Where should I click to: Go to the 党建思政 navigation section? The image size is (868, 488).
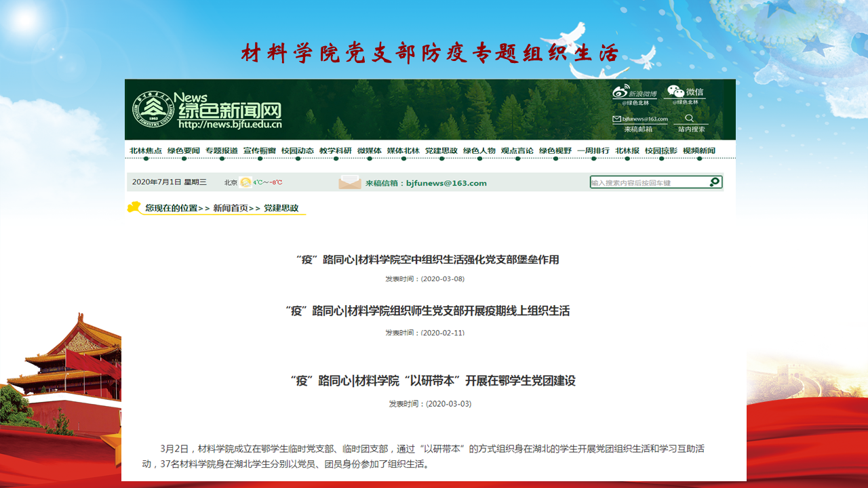[441, 150]
